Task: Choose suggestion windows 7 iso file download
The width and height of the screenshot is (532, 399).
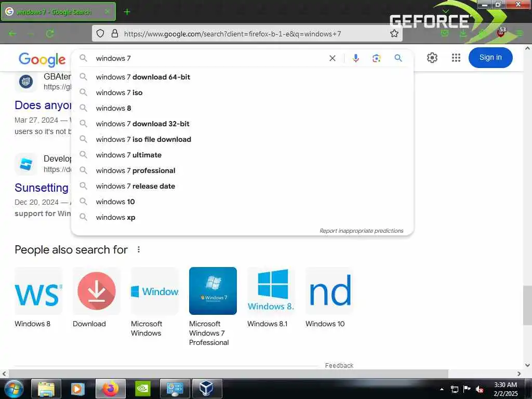Action: [242, 139]
